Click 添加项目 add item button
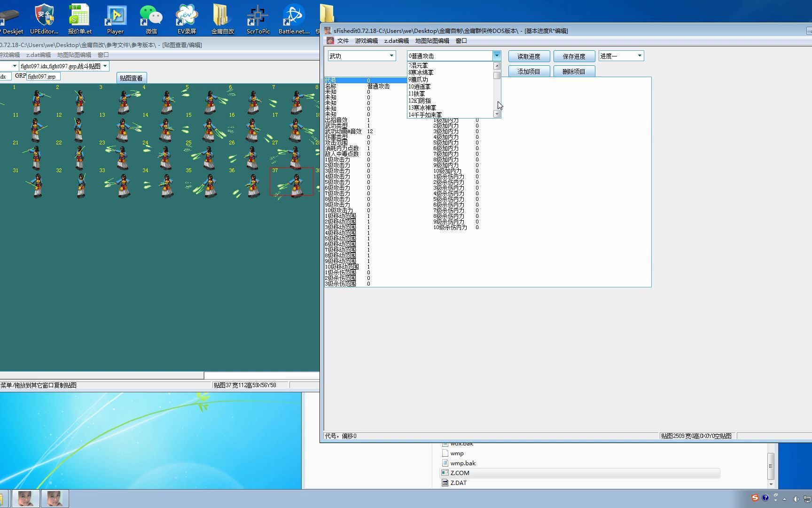 (x=529, y=71)
